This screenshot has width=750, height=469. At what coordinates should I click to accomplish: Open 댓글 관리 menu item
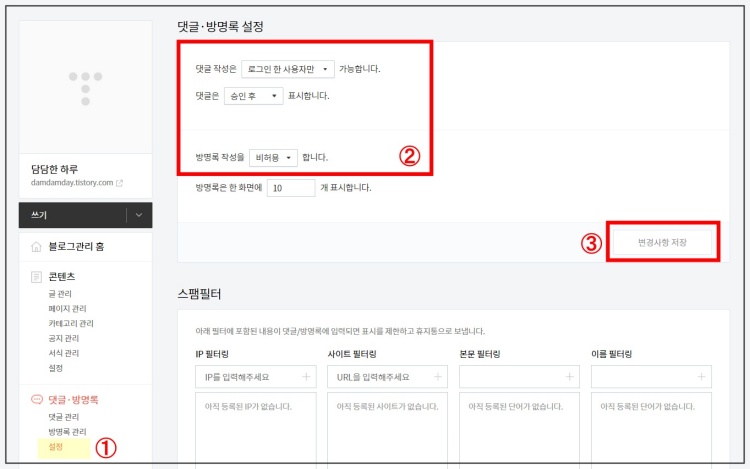64,417
